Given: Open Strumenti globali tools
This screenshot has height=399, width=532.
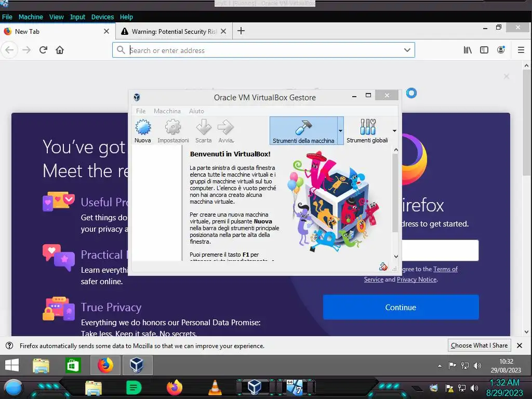Looking at the screenshot, I should 367,131.
